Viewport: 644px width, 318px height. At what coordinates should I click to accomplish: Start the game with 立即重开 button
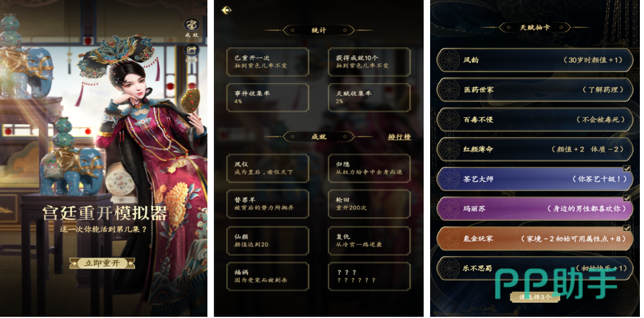coord(102,263)
